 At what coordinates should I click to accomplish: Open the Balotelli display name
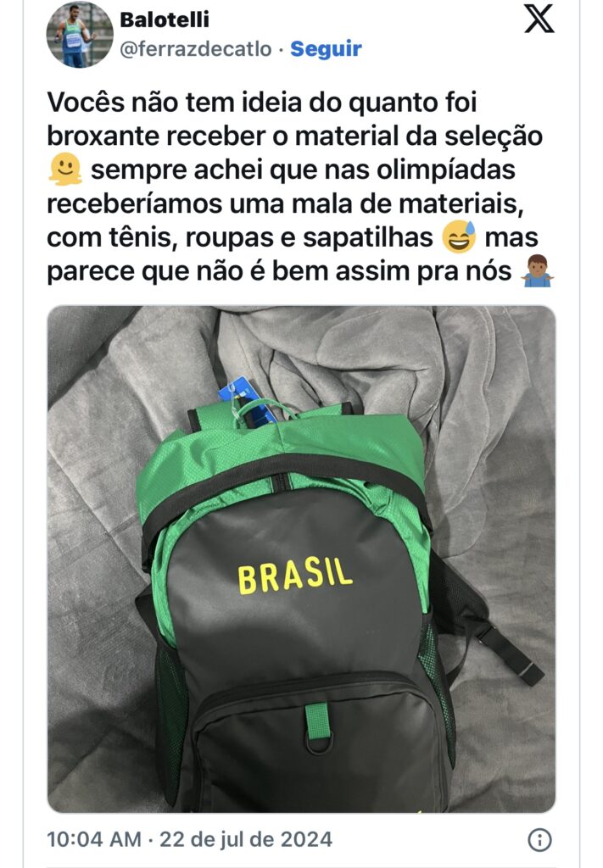[165, 19]
